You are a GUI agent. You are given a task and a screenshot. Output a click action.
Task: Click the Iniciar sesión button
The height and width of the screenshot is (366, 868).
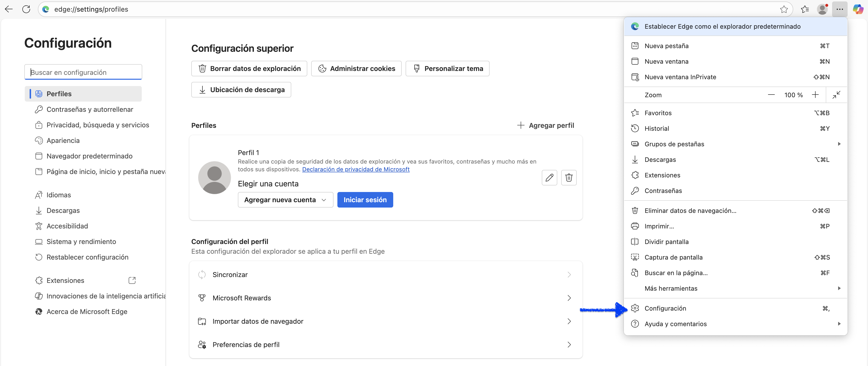[365, 200]
